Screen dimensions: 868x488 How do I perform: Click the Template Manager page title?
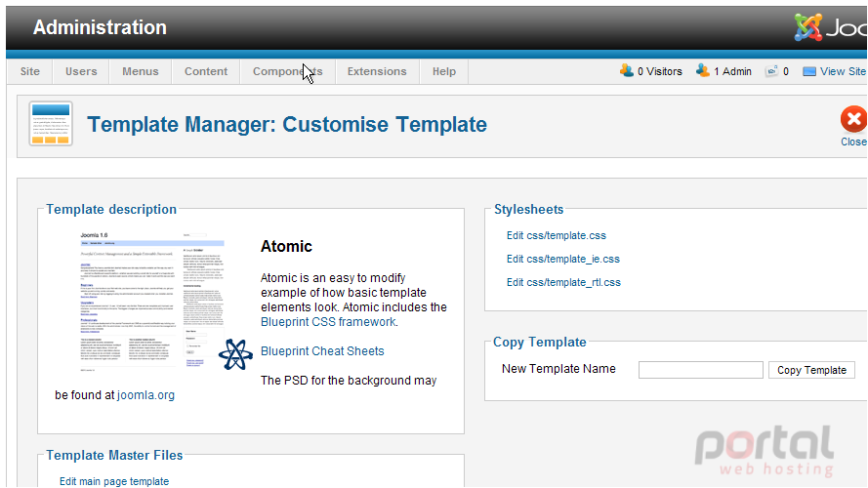point(287,125)
